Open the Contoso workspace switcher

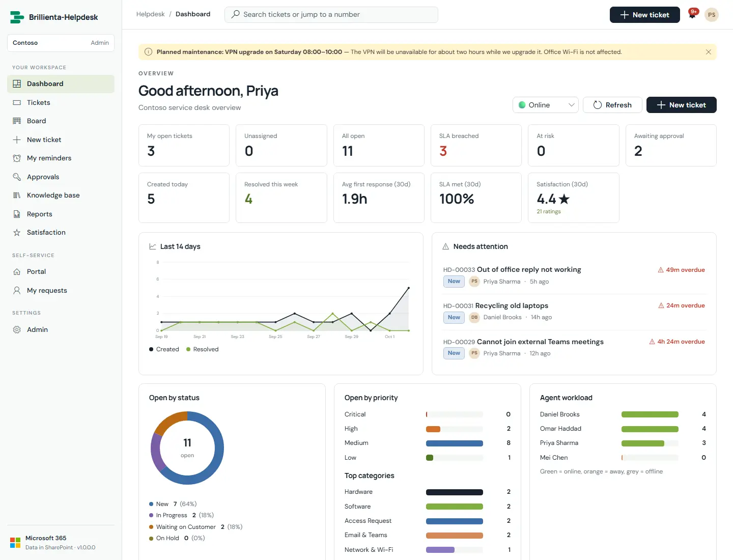point(61,43)
